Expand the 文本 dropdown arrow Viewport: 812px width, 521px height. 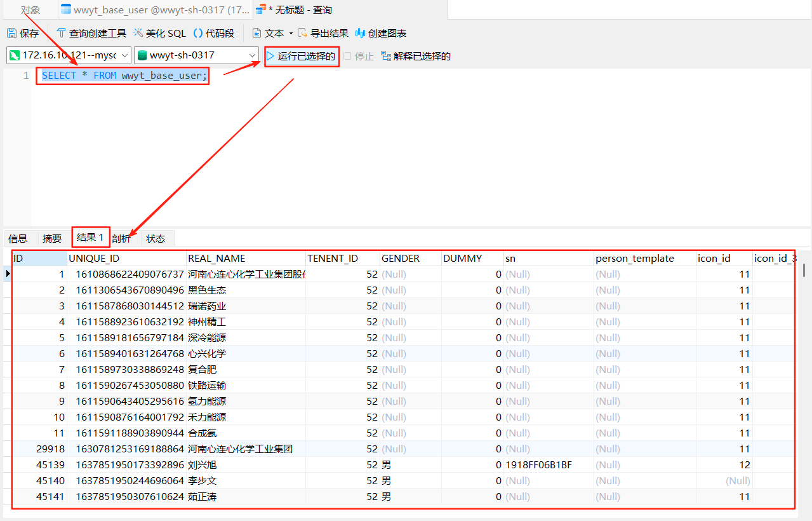coord(291,33)
